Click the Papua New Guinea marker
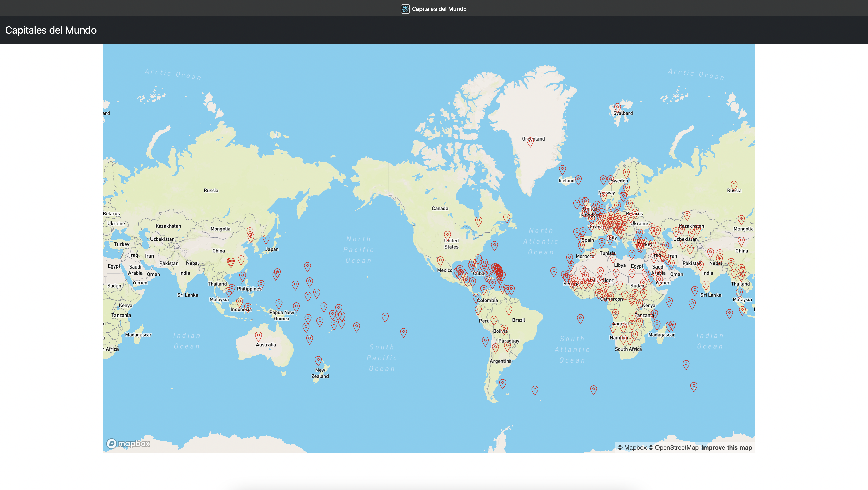This screenshot has height=490, width=868. [279, 304]
